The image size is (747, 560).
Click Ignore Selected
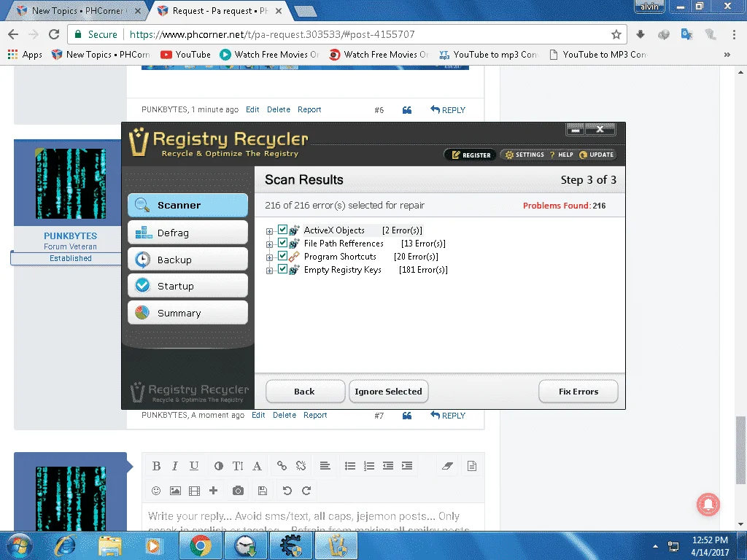[388, 392]
